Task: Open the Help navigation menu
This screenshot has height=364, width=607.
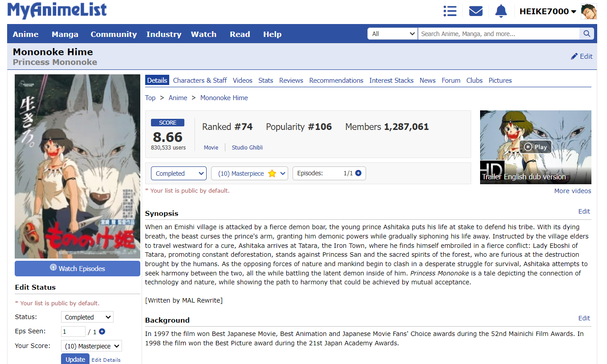Action: click(272, 34)
